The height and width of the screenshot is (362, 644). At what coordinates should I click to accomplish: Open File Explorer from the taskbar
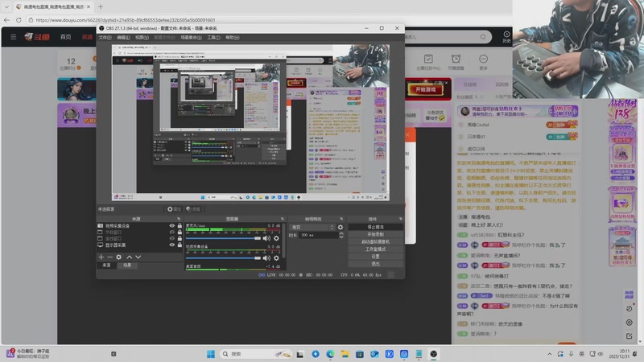345,354
